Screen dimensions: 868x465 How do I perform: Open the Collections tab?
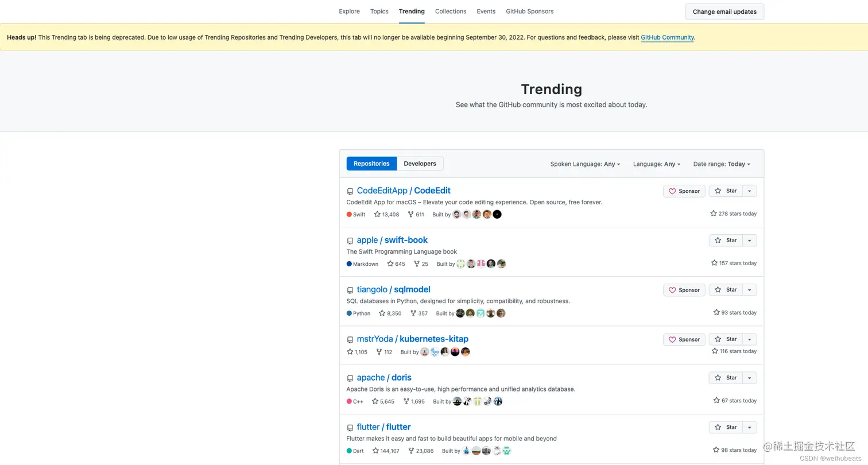click(x=451, y=11)
